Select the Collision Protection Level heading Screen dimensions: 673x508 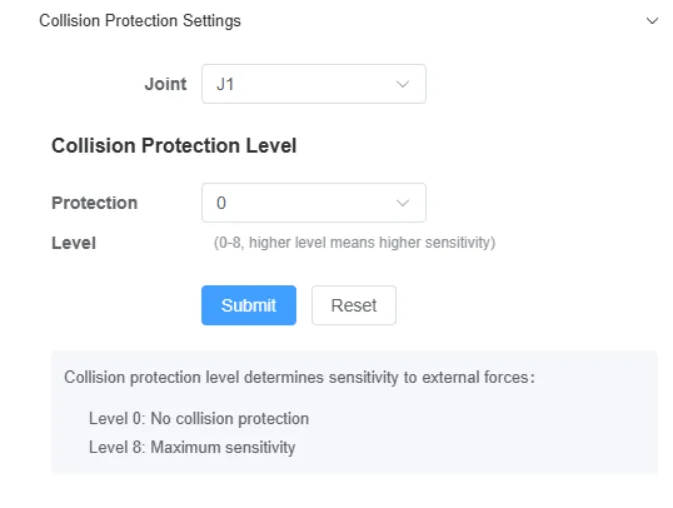[174, 146]
